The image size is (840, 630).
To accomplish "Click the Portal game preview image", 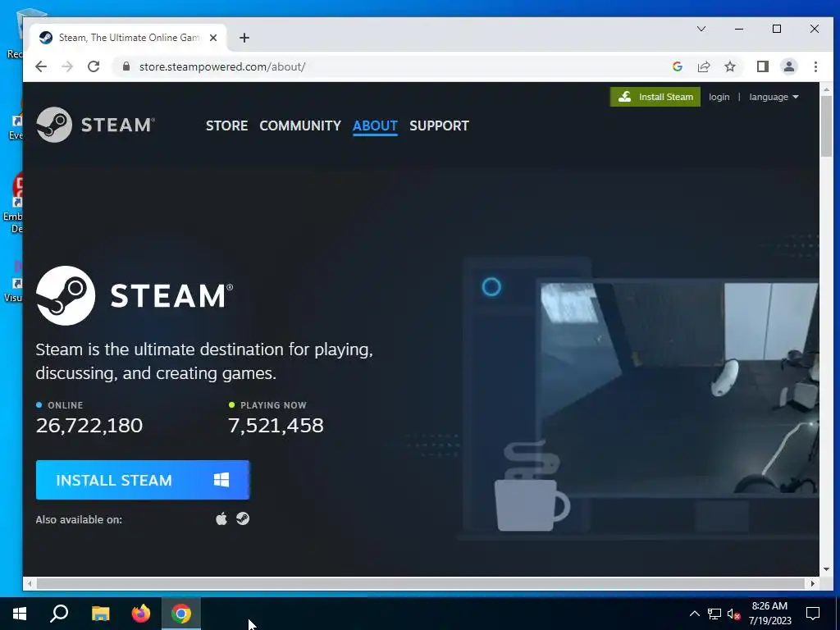I will [x=678, y=388].
